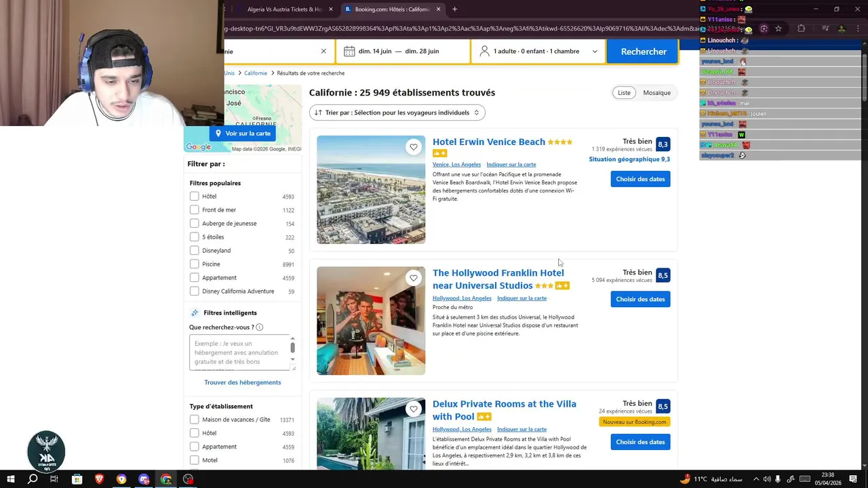
Task: Click the calendar icon in the date field
Action: (x=349, y=51)
